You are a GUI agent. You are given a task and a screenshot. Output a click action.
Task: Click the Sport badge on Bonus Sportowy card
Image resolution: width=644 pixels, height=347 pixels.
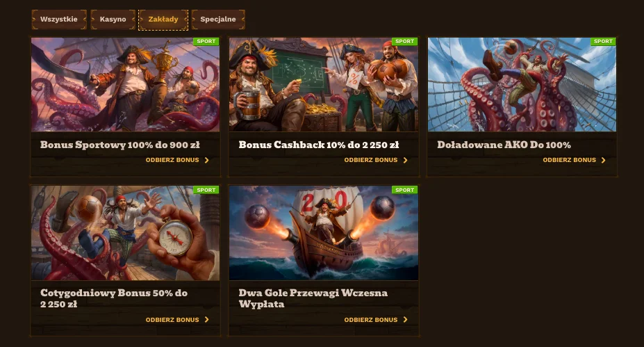coord(206,42)
